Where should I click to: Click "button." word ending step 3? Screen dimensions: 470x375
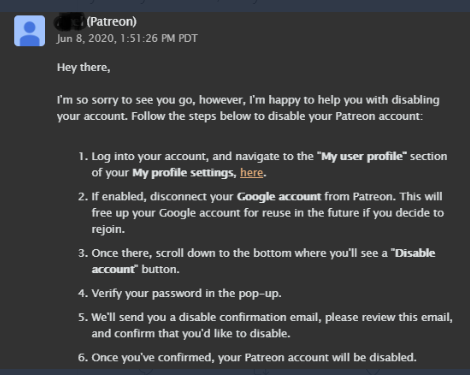160,269
